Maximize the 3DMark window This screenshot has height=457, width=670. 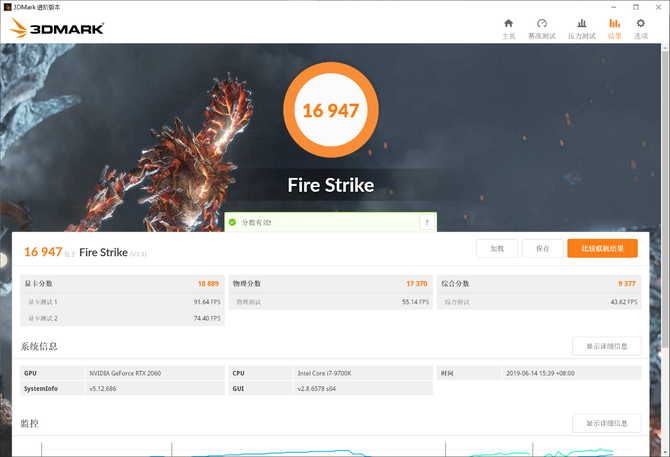point(636,7)
